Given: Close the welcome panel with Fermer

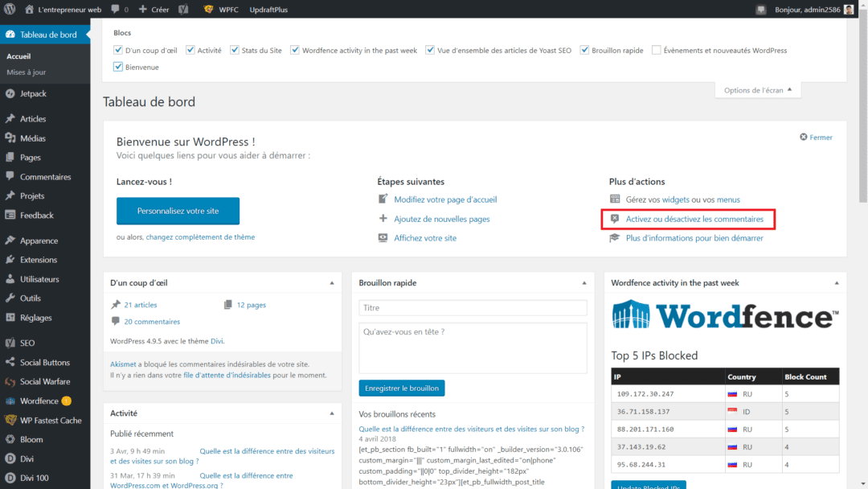Looking at the screenshot, I should tap(816, 138).
